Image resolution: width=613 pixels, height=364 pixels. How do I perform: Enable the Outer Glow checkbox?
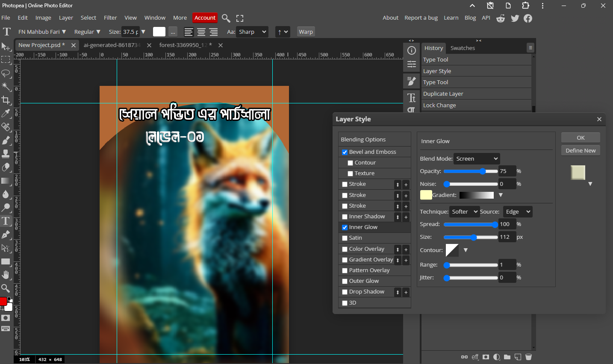pos(345,281)
